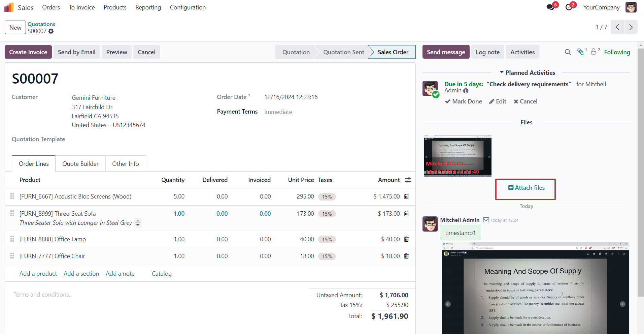Screen dimensions: 644x334
Task: Delete the Office Lamp order line
Action: (x=406, y=239)
